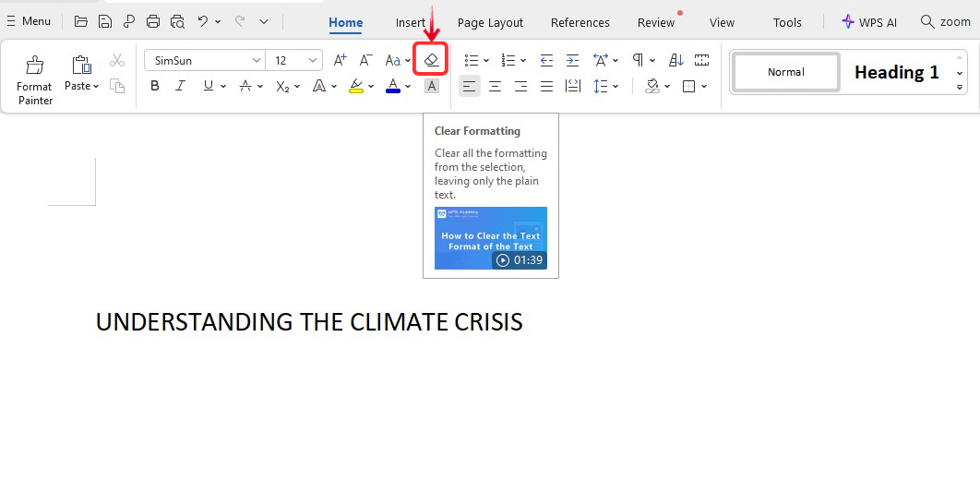Click the Increase Font Size icon
980x481 pixels.
click(340, 60)
